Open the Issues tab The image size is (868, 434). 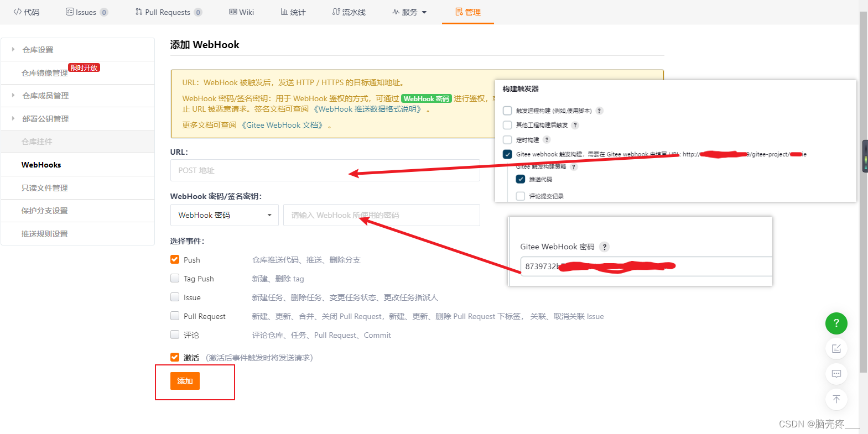[x=87, y=12]
